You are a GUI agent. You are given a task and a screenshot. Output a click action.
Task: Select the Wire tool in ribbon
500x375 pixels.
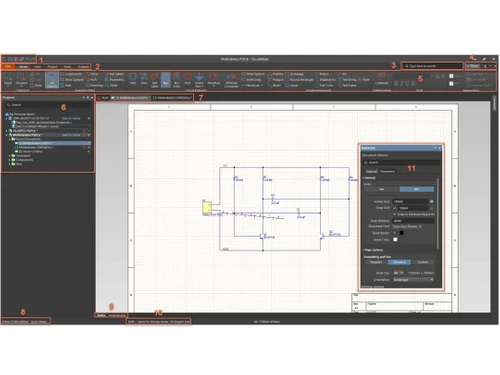(144, 79)
